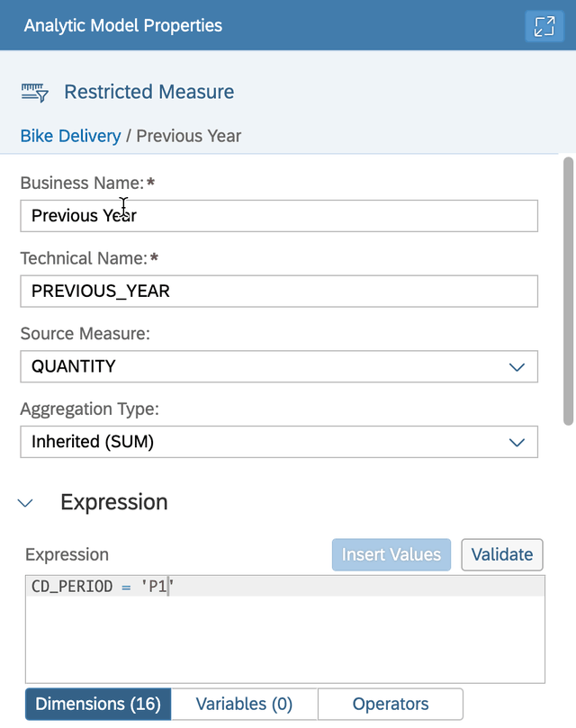576x728 pixels.
Task: Switch to the Variables (0) tab
Action: pyautogui.click(x=244, y=704)
